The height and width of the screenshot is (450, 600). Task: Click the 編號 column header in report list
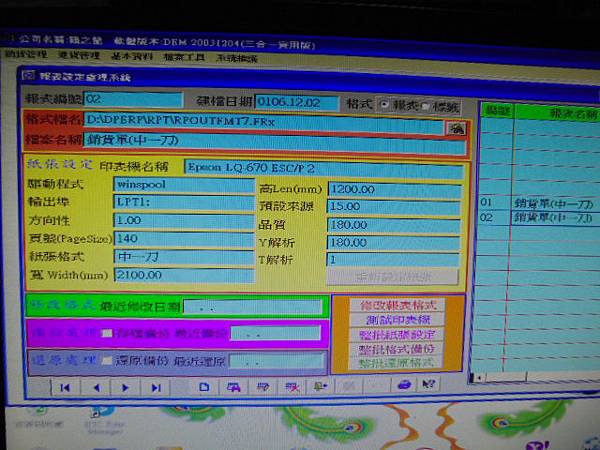(x=497, y=111)
